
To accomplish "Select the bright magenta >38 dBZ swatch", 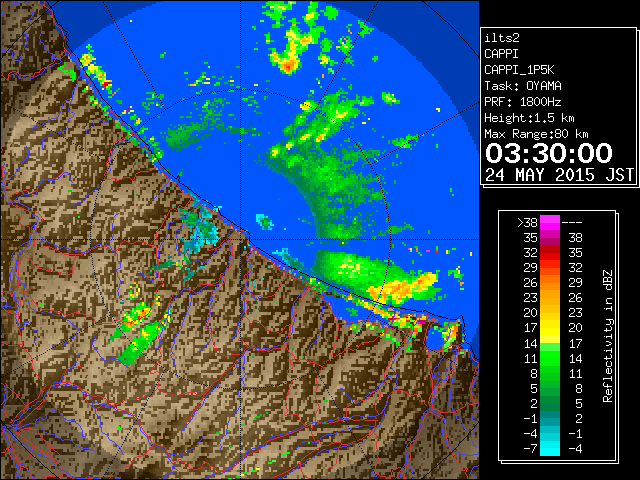I will pyautogui.click(x=550, y=222).
